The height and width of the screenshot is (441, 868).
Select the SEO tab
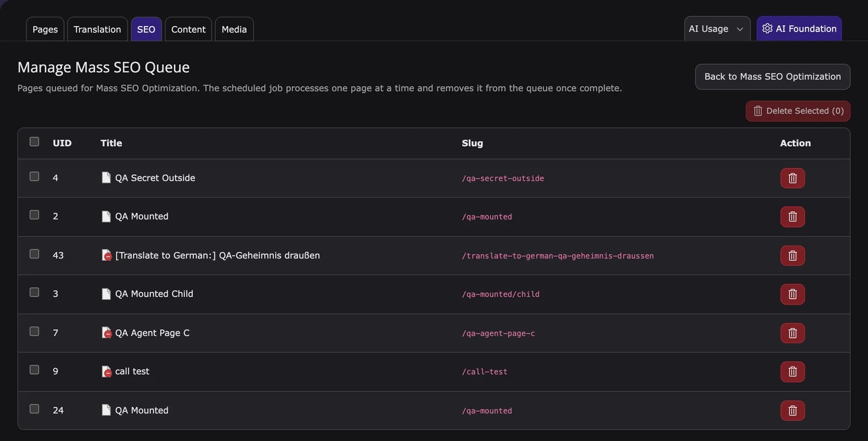tap(146, 29)
